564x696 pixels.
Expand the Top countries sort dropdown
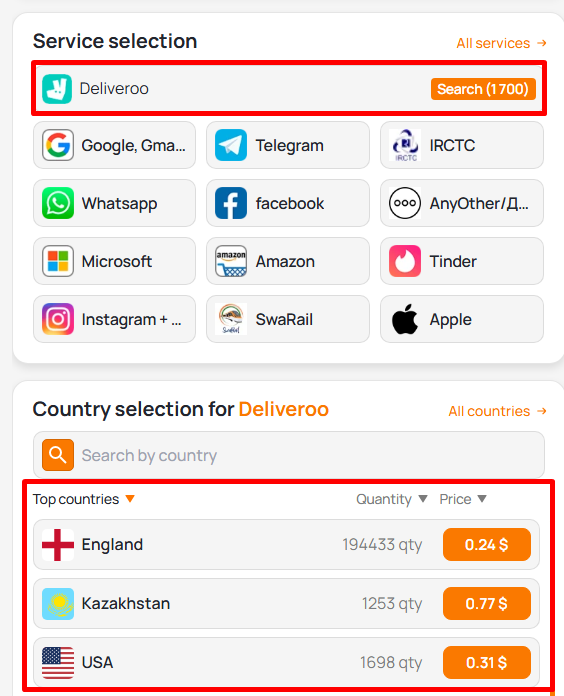130,499
